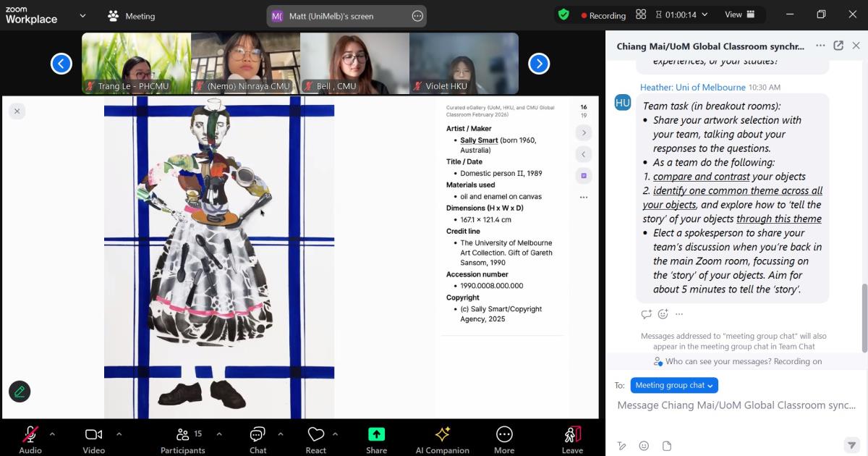
Task: Expand audio options arrow beside Audio
Action: (x=52, y=434)
